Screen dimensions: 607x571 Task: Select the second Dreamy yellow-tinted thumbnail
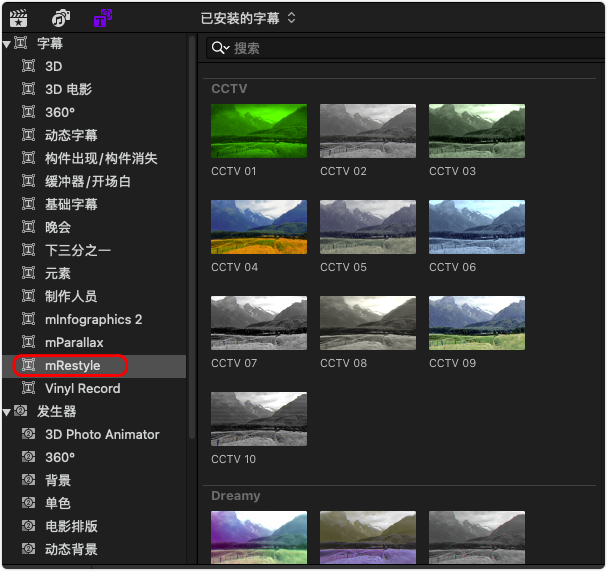point(368,537)
